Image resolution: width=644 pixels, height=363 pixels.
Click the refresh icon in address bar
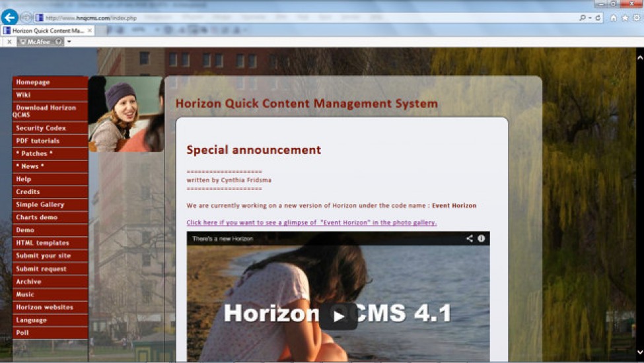[598, 18]
